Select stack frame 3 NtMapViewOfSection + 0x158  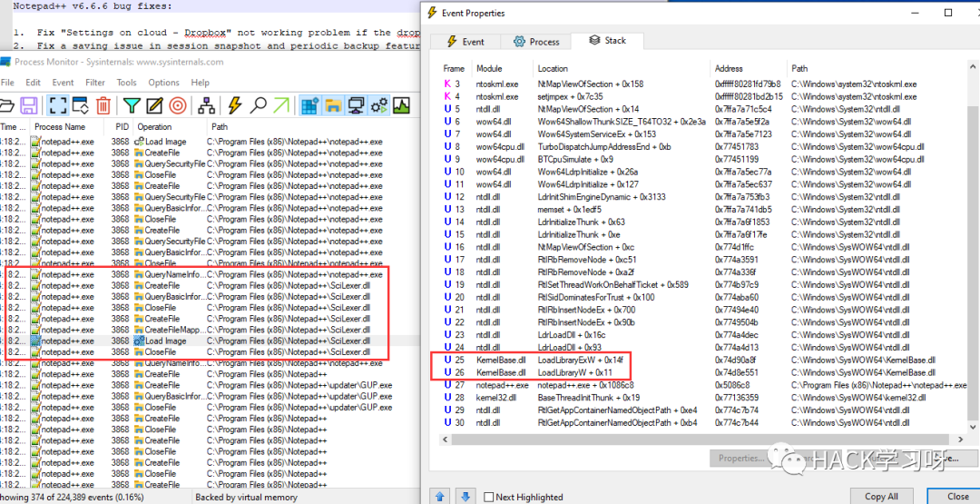703,84
